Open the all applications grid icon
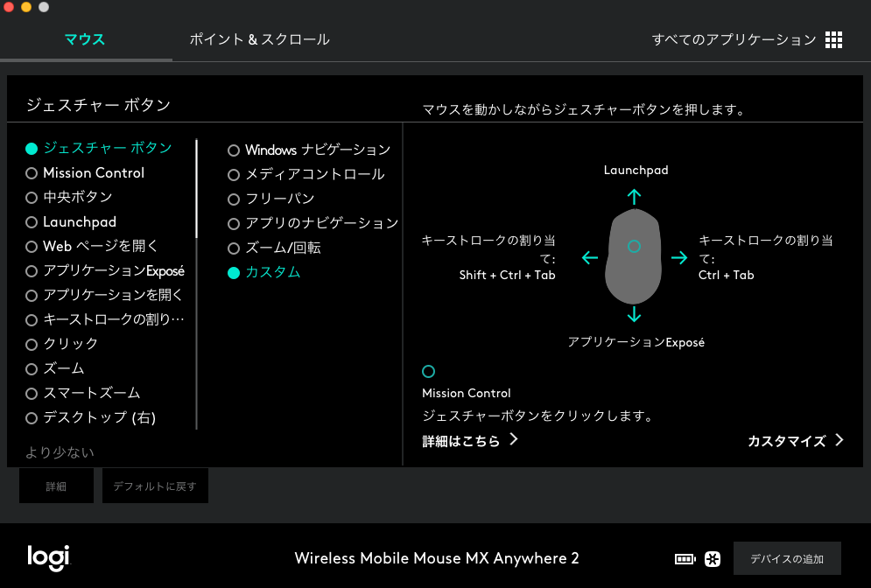Screen dimensions: 871x588 [x=833, y=39]
